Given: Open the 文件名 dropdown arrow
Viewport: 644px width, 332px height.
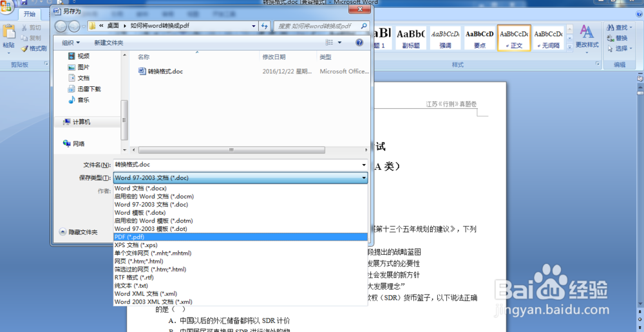Looking at the screenshot, I should tap(363, 165).
